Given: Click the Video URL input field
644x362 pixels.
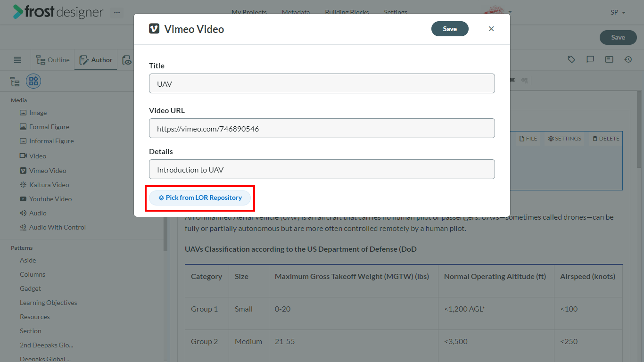Looking at the screenshot, I should [322, 128].
